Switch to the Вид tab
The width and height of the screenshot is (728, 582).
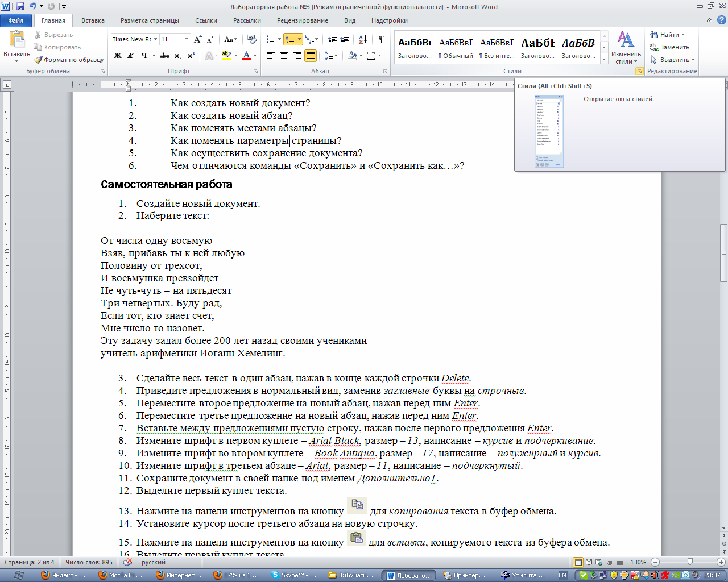350,20
